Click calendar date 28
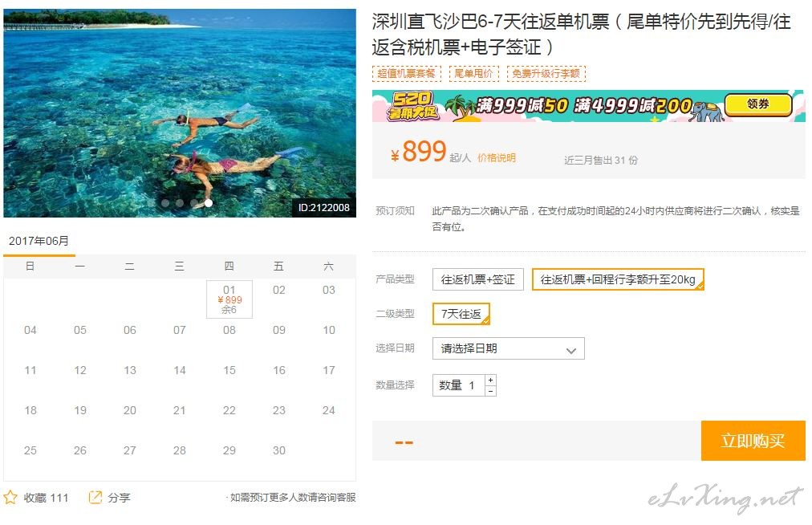 (180, 451)
